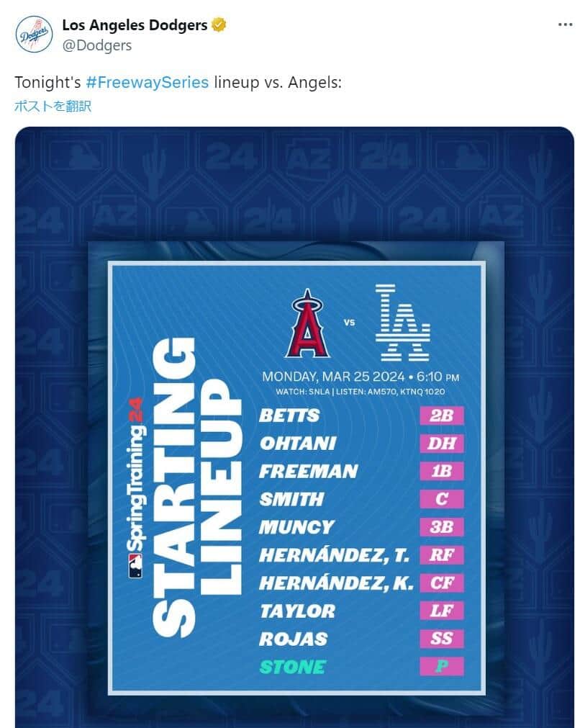Image resolution: width=585 pixels, height=728 pixels.
Task: Click the striped LA Dodgers logo
Action: [x=402, y=323]
